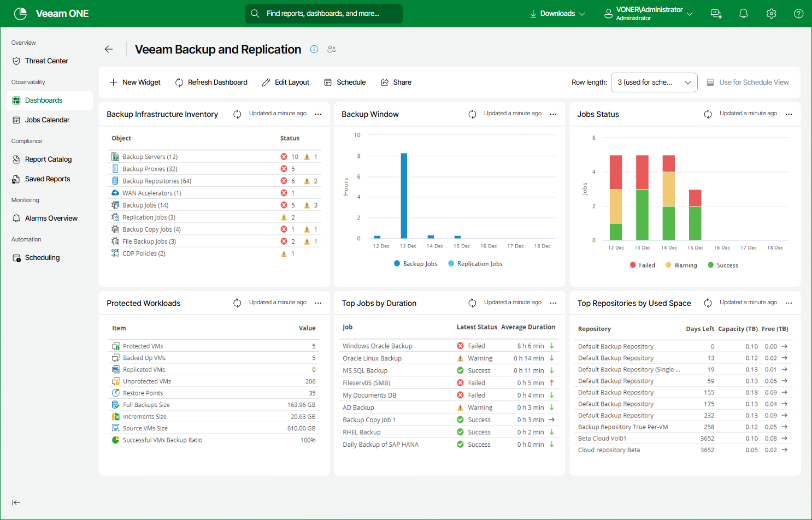
Task: Click arrow icon for Cloud repository Beta row
Action: point(785,450)
